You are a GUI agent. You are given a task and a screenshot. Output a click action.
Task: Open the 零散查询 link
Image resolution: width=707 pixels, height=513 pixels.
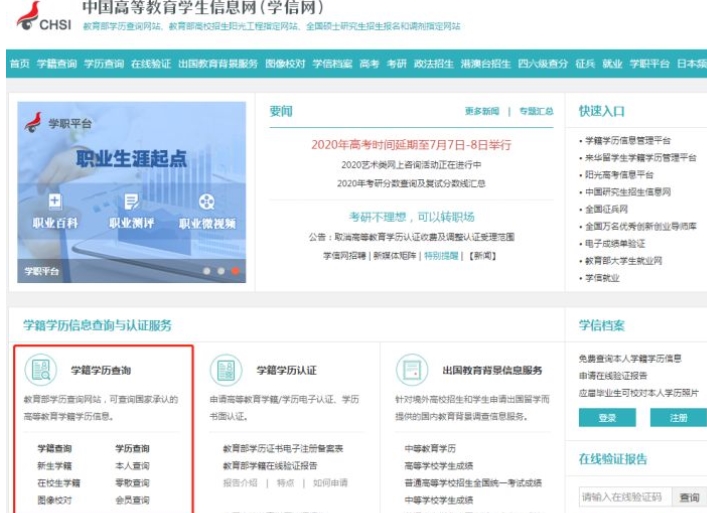point(132,483)
